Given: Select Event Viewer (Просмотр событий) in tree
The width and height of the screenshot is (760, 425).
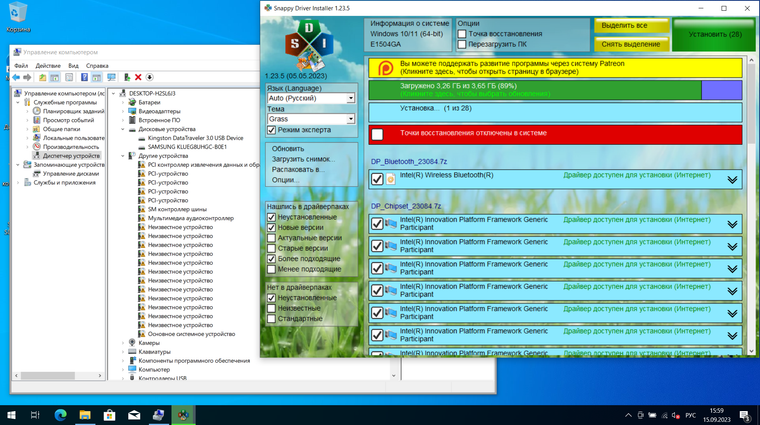Looking at the screenshot, I should pyautogui.click(x=63, y=120).
